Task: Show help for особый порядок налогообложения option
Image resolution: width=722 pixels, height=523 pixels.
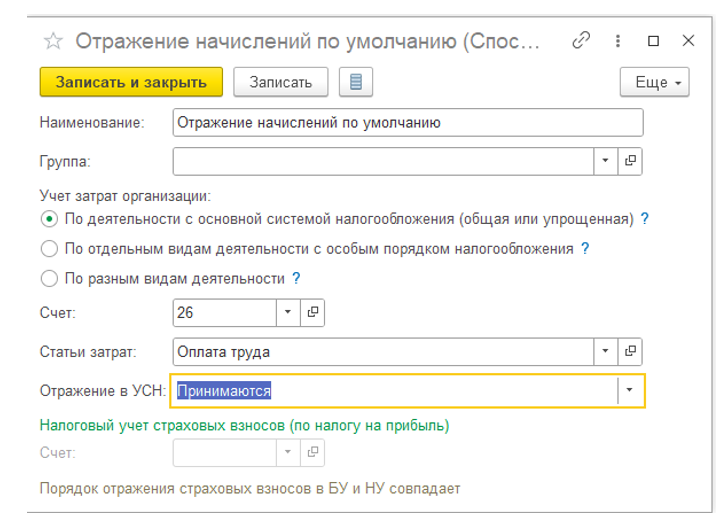Action: tap(585, 249)
